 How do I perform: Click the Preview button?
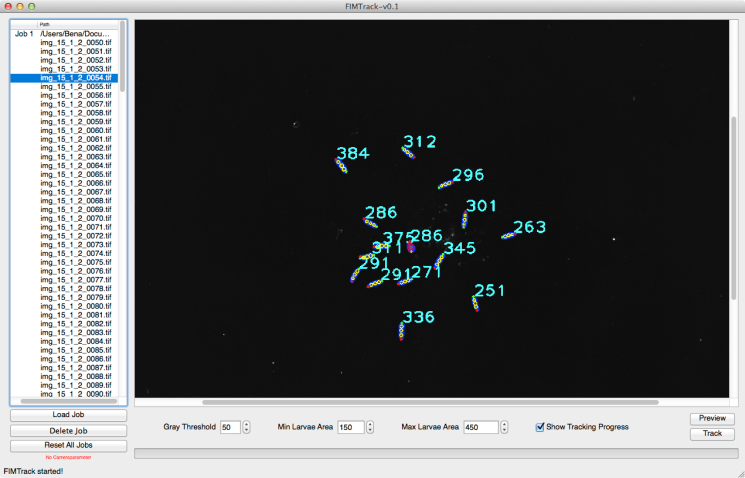click(x=712, y=418)
